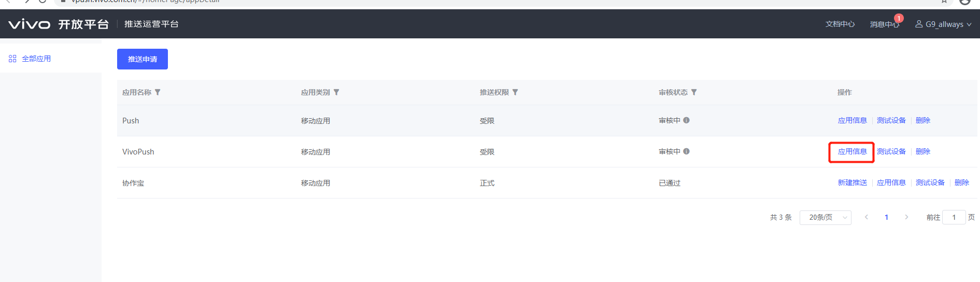Image resolution: width=980 pixels, height=282 pixels.
Task: Go to next page arrow
Action: tap(906, 217)
